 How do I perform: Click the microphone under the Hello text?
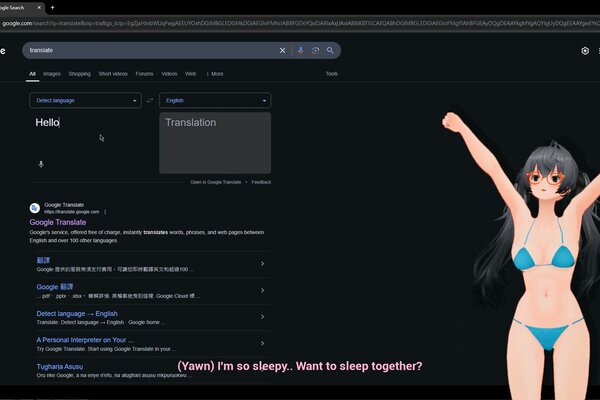pyautogui.click(x=41, y=164)
